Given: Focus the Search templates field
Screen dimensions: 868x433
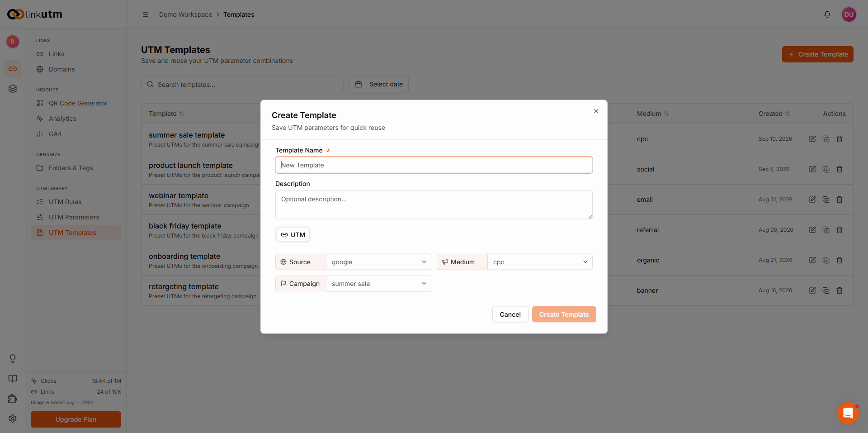Looking at the screenshot, I should pyautogui.click(x=242, y=84).
